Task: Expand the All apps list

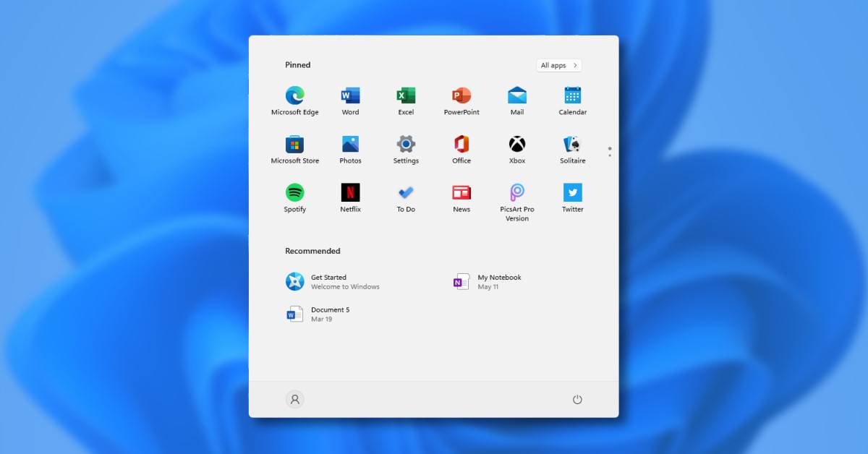Action: point(558,66)
